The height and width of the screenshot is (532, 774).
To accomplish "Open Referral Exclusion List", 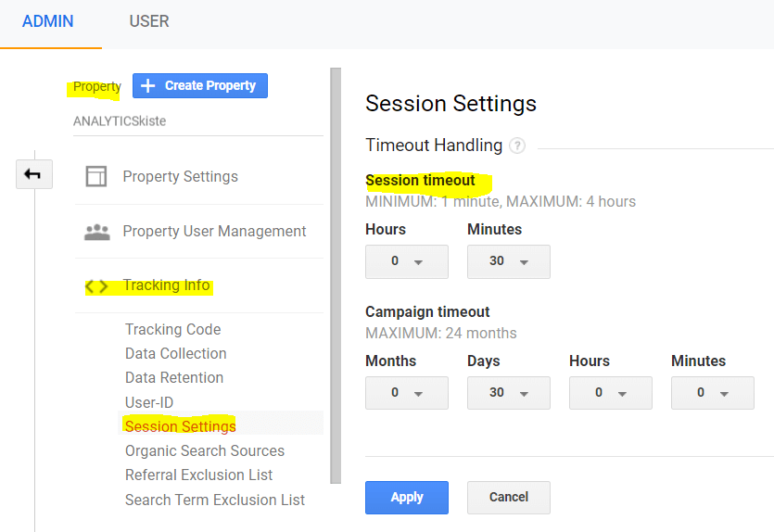I will coord(198,475).
